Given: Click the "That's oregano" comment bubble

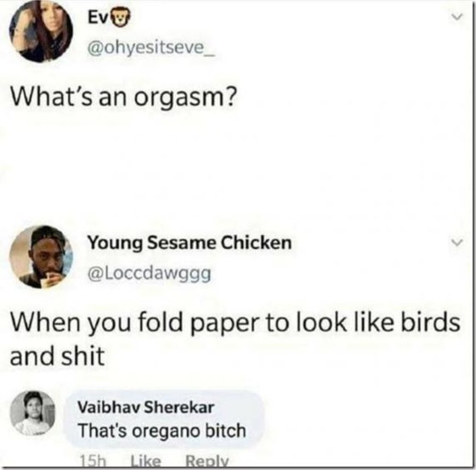Looking at the screenshot, I should (164, 419).
